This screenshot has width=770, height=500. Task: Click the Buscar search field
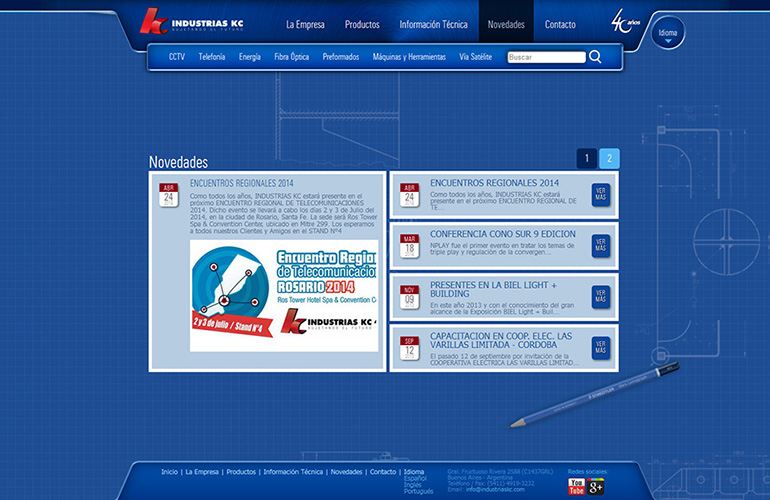(x=547, y=57)
